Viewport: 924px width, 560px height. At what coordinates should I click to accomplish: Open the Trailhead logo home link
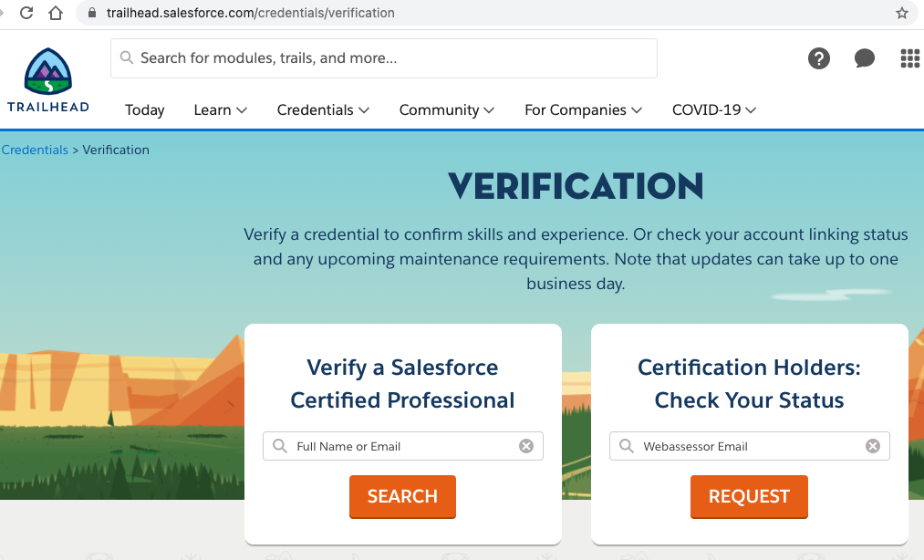coord(48,79)
